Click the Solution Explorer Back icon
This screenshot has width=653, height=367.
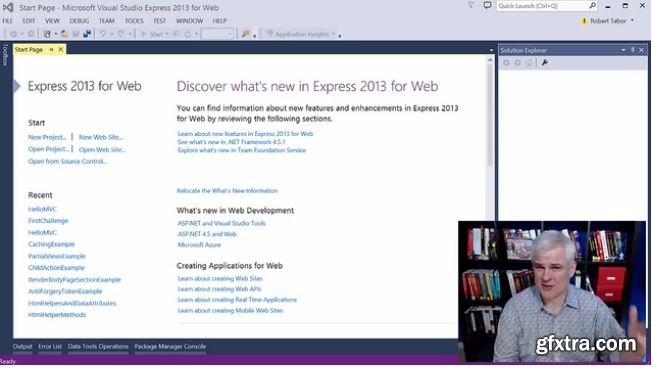(x=506, y=62)
